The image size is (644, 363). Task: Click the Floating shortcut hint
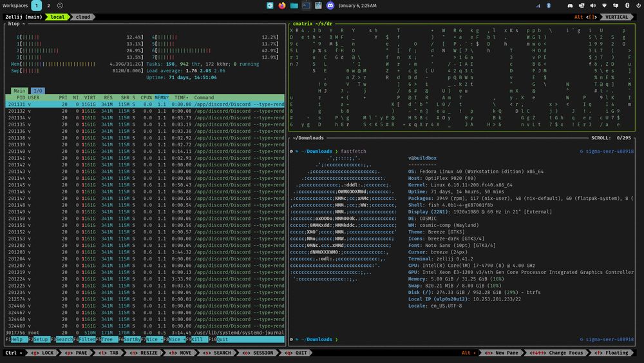coord(612,353)
